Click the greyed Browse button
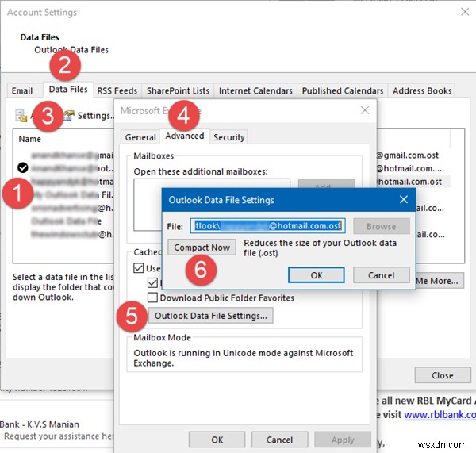 pyautogui.click(x=382, y=226)
